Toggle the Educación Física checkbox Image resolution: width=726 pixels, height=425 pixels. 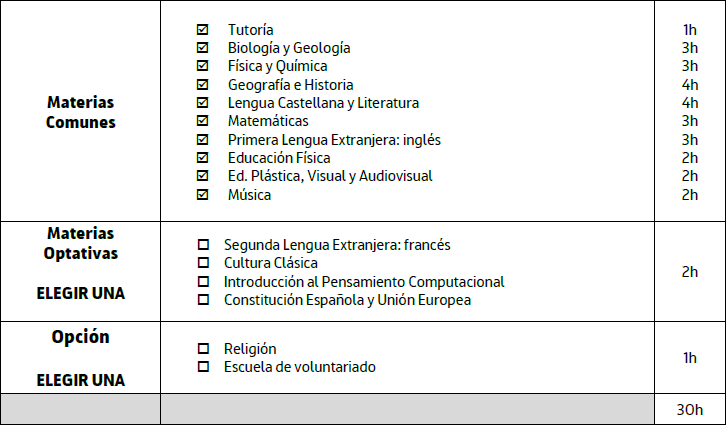[x=203, y=158]
